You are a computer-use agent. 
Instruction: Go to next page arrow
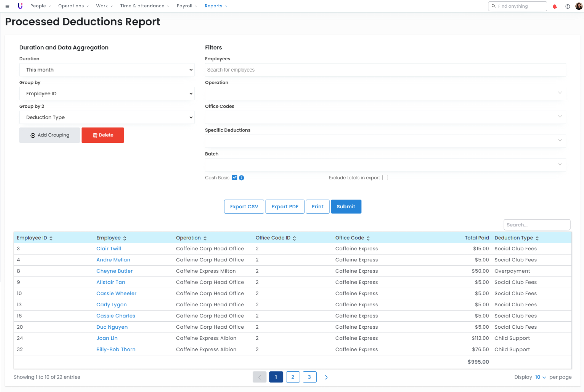pyautogui.click(x=326, y=377)
